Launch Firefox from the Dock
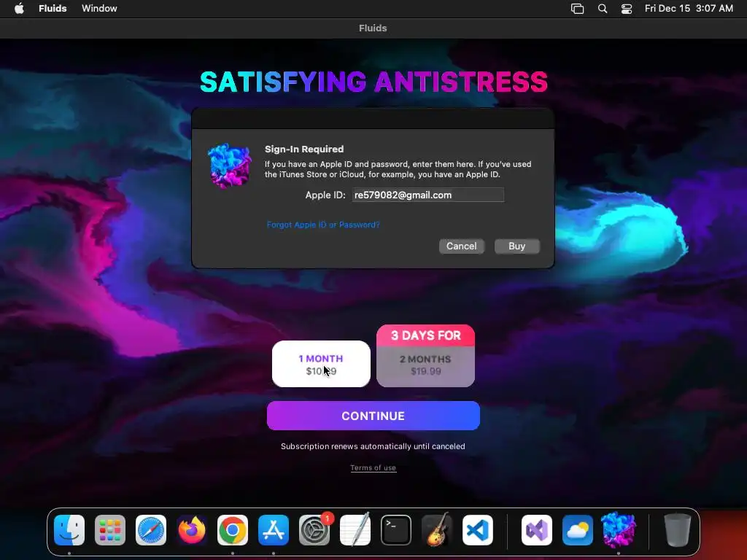This screenshot has height=560, width=747. 192,530
